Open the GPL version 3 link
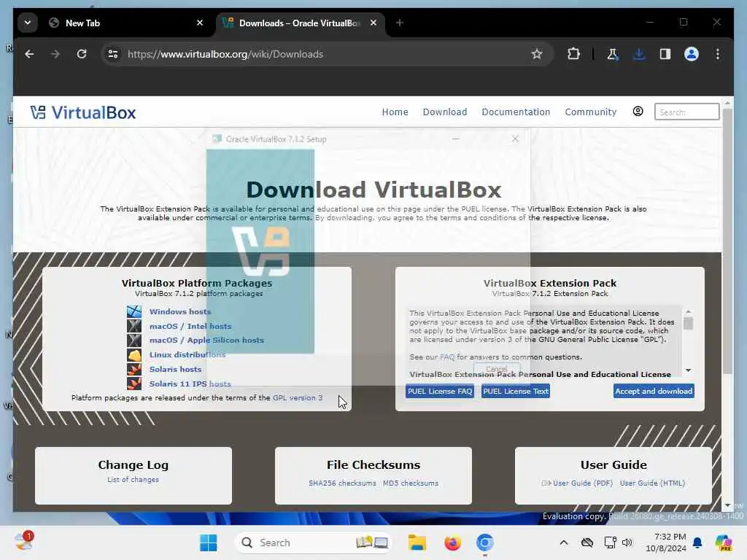Screen dimensions: 747x560 (298, 397)
